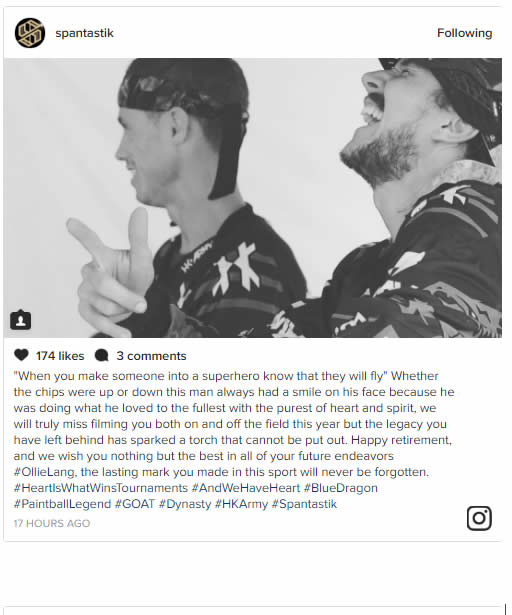
Task: Open the #PaintballLegend hashtag
Action: [62, 504]
